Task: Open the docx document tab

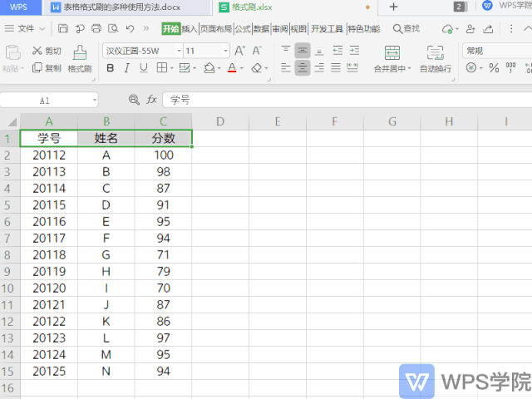Action: [126, 7]
